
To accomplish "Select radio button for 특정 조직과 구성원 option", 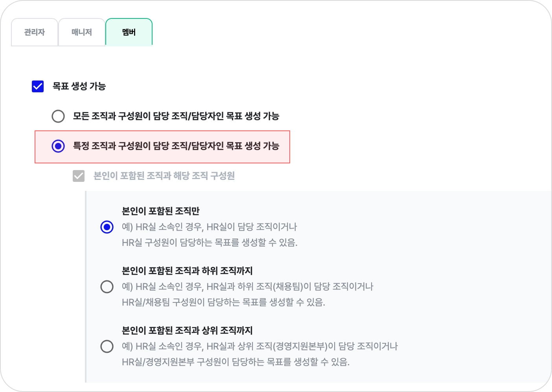I will pos(58,146).
